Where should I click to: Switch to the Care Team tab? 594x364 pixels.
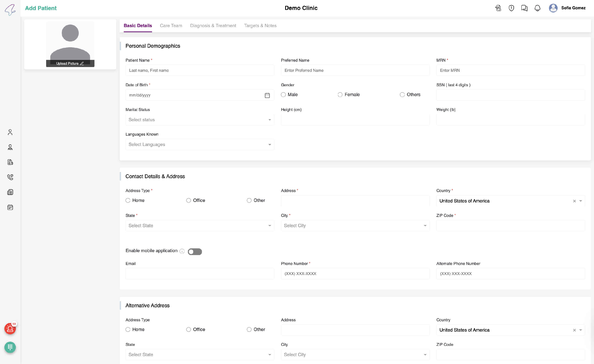[x=171, y=26]
